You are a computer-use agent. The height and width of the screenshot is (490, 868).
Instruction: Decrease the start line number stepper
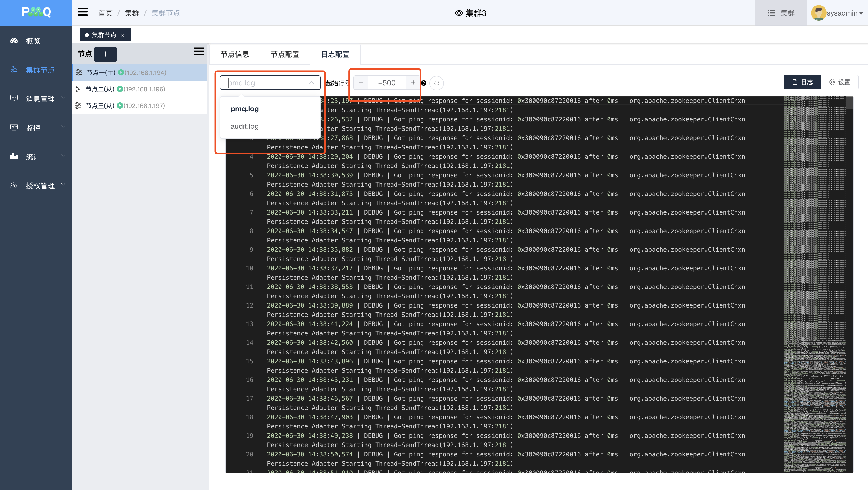361,82
